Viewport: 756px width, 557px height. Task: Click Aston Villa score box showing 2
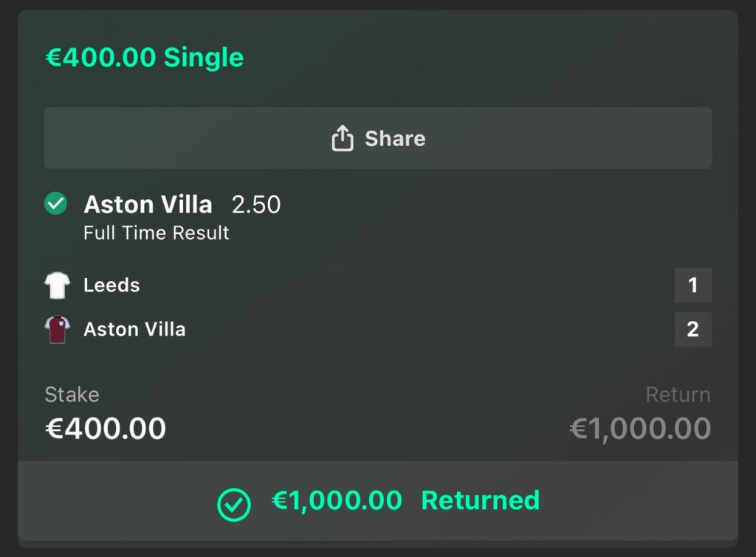693,329
